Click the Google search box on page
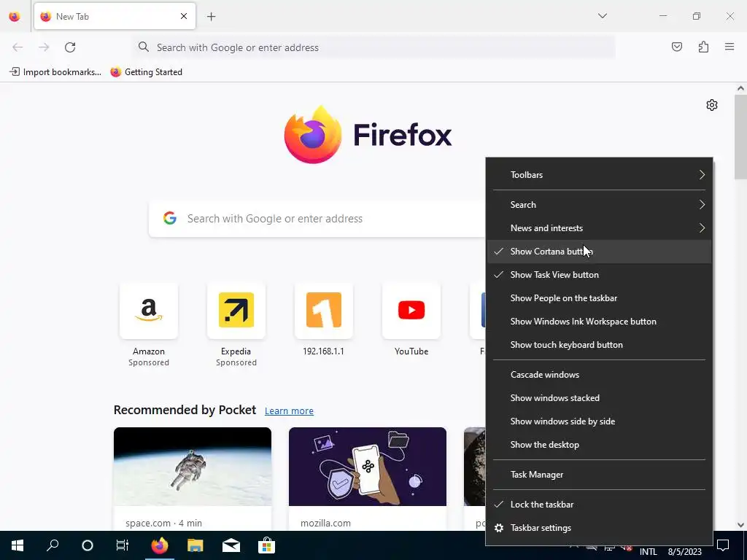 [x=317, y=219]
